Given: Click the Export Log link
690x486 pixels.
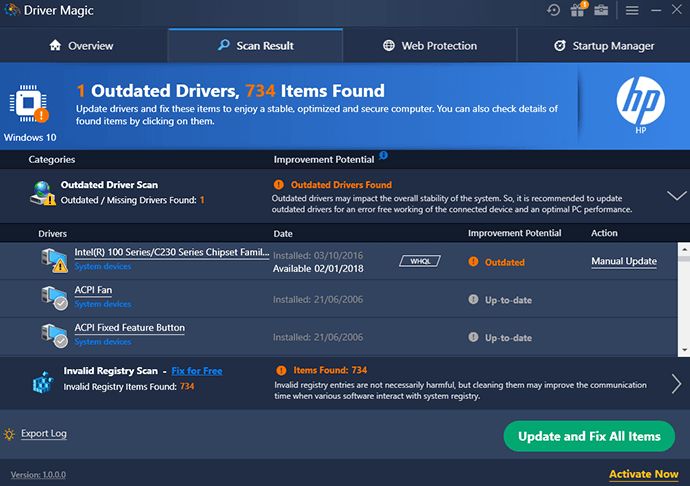Looking at the screenshot, I should pos(44,434).
